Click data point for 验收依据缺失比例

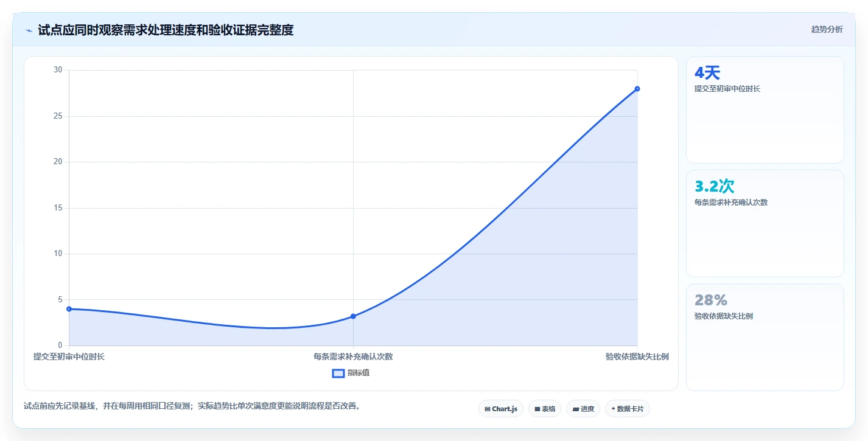click(x=637, y=89)
